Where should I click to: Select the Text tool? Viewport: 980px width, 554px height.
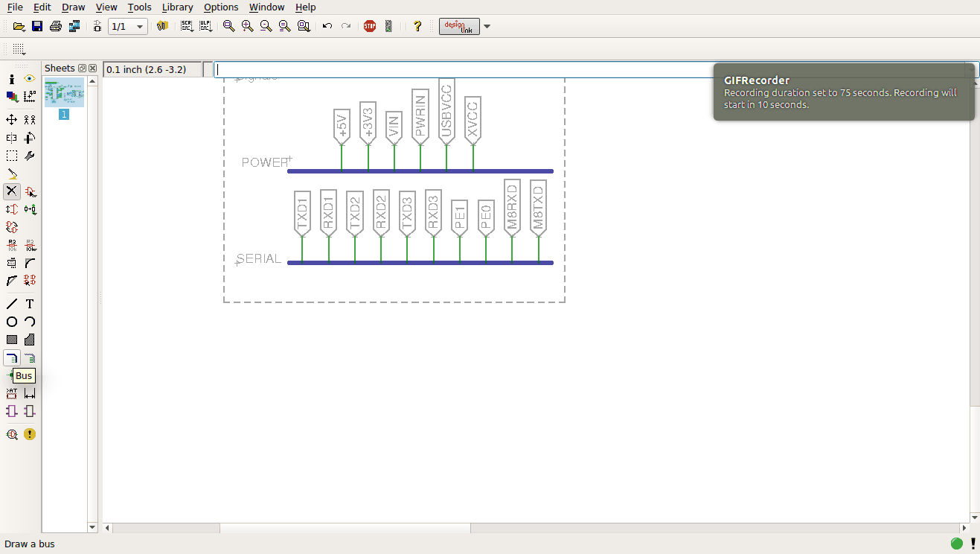(30, 304)
